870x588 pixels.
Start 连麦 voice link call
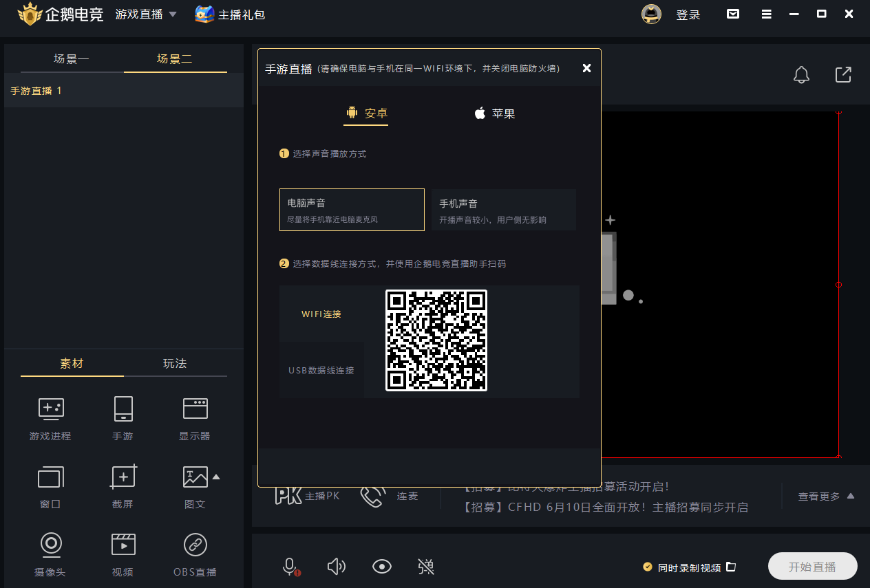[389, 496]
